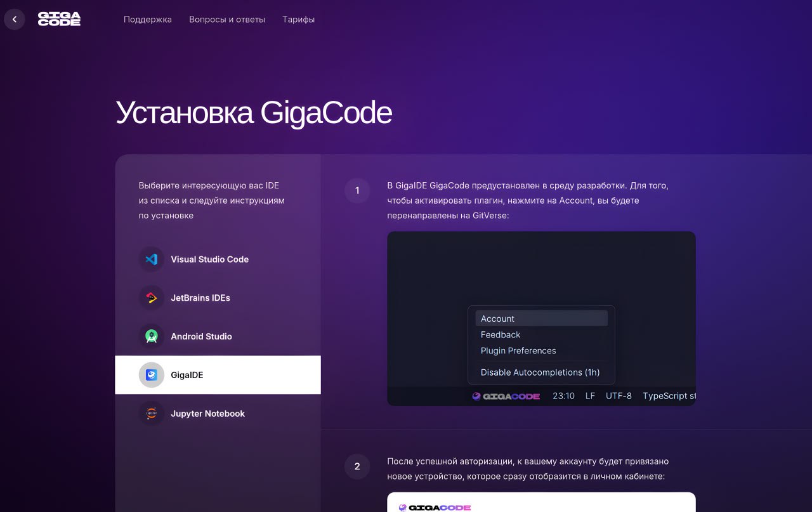Click the 23:10 status bar value
The image size is (812, 512).
click(563, 396)
